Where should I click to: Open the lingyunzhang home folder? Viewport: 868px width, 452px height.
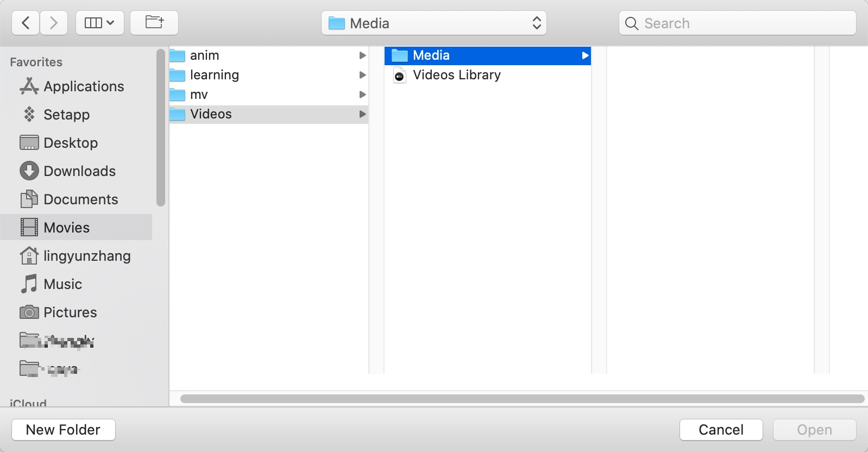pos(86,256)
